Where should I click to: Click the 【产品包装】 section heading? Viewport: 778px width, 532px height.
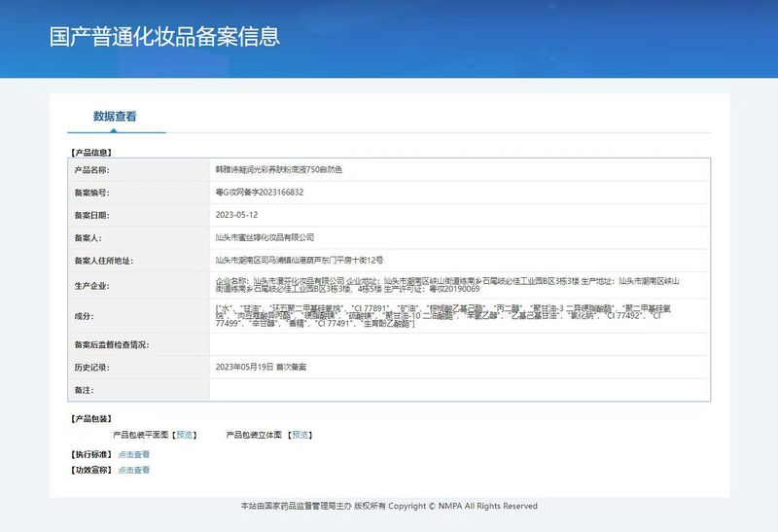click(x=91, y=419)
